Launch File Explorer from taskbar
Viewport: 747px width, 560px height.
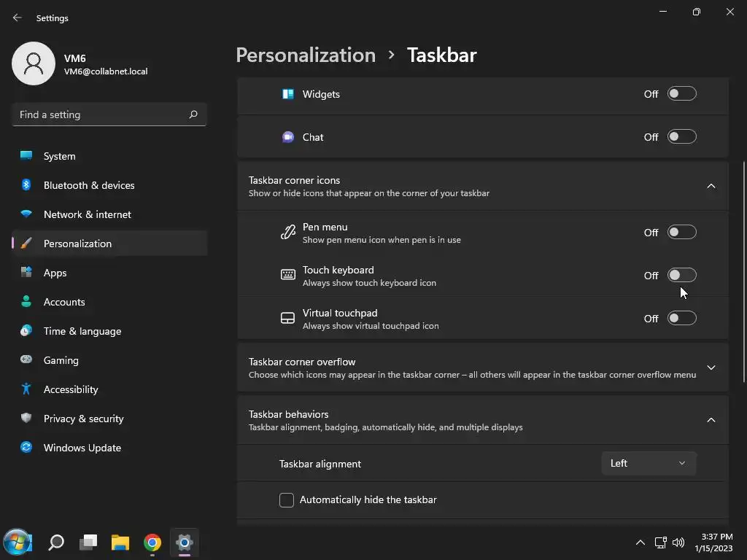(x=120, y=542)
